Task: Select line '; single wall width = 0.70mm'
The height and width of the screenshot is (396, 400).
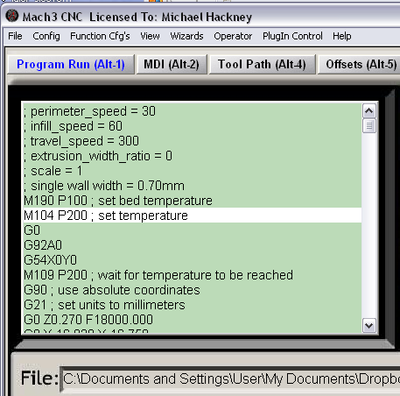Action: pyautogui.click(x=192, y=186)
